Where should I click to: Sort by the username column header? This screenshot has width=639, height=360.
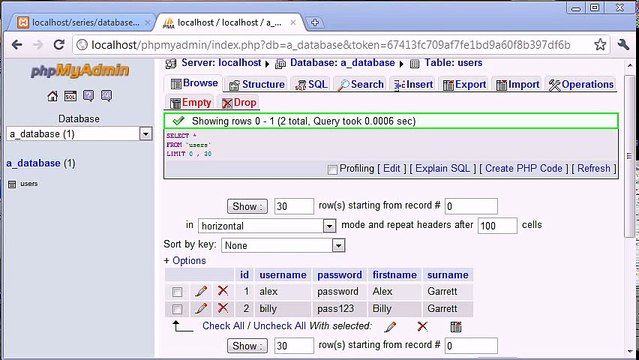pos(283,275)
